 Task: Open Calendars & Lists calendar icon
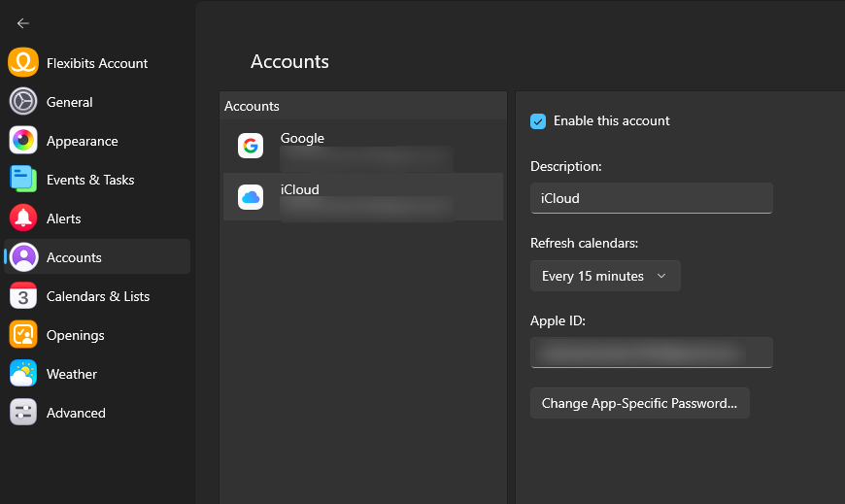[x=23, y=296]
